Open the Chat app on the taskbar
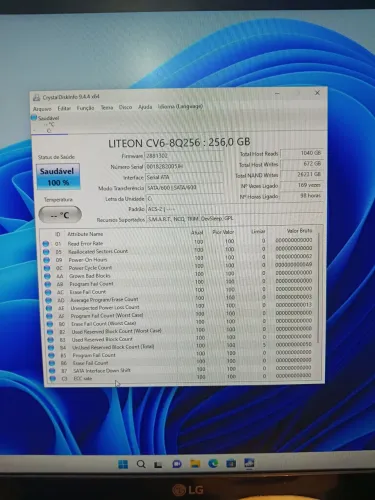The width and height of the screenshot is (375, 500). [177, 464]
